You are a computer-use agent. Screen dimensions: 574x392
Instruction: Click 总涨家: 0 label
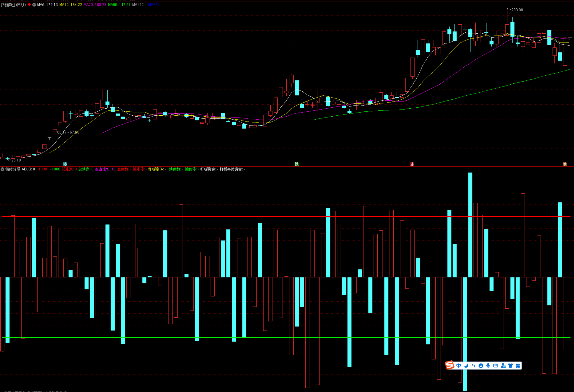pos(69,169)
